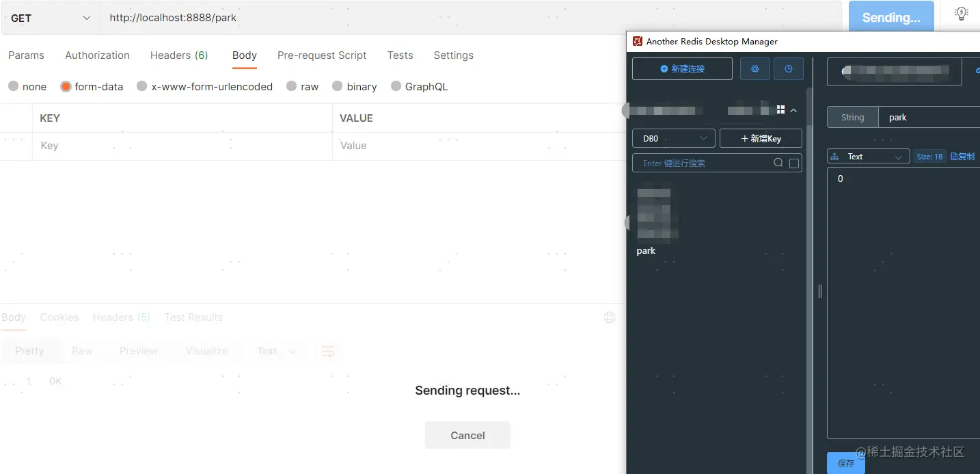Click the grid view icon in the Redis connection row
The image size is (980, 474).
[781, 109]
